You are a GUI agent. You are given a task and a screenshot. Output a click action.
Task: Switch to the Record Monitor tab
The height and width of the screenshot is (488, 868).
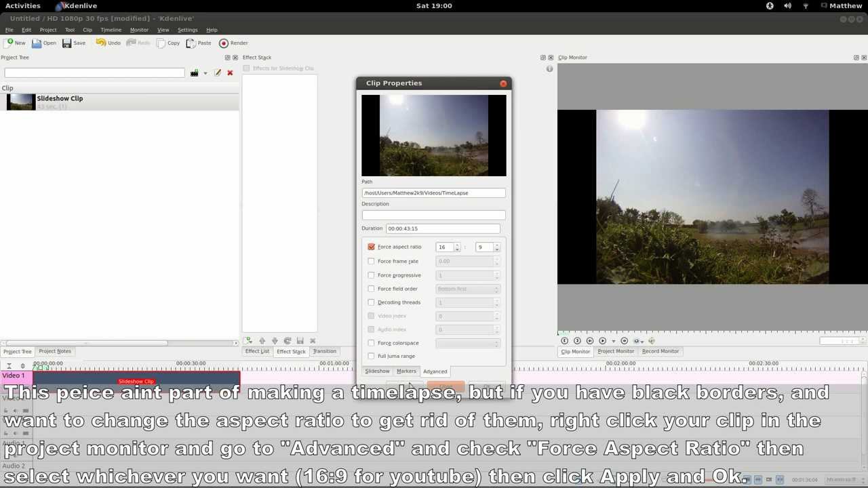[660, 351]
